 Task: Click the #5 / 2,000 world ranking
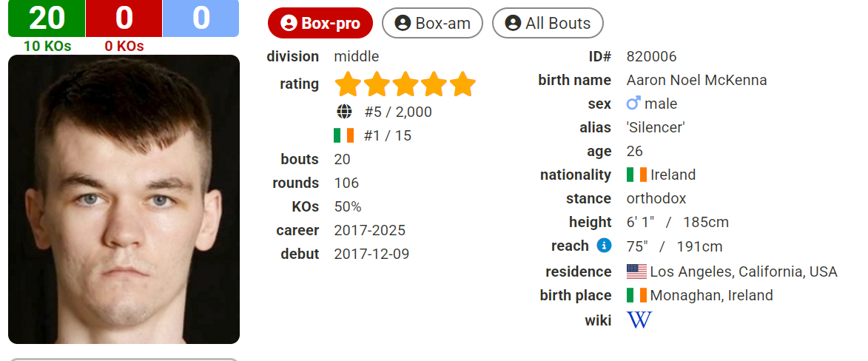(398, 112)
